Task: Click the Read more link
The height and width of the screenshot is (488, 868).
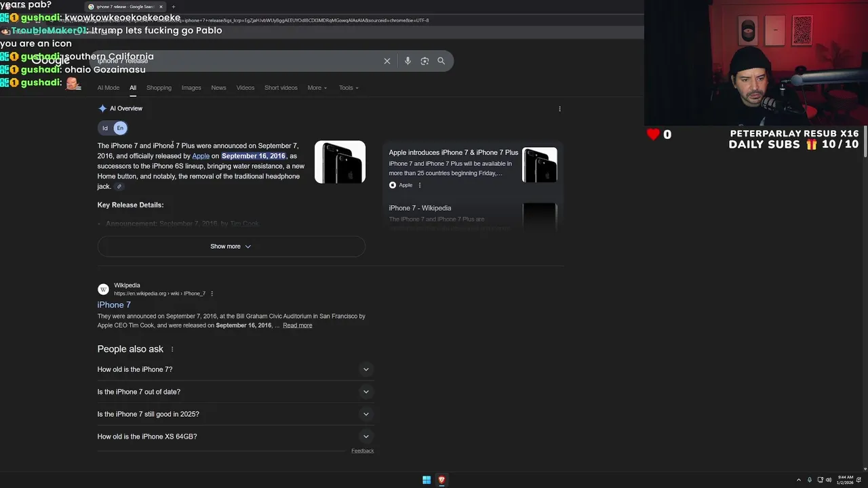Action: pyautogui.click(x=298, y=325)
